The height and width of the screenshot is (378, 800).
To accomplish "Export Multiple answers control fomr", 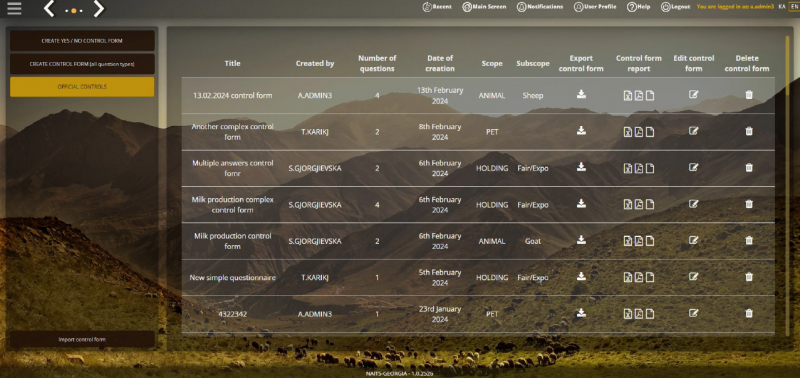I will coord(581,167).
